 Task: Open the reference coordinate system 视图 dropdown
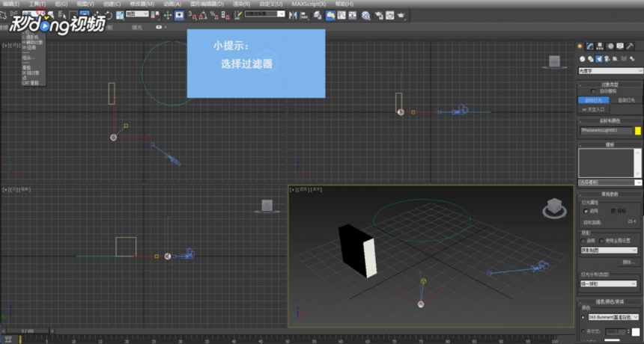tap(137, 14)
